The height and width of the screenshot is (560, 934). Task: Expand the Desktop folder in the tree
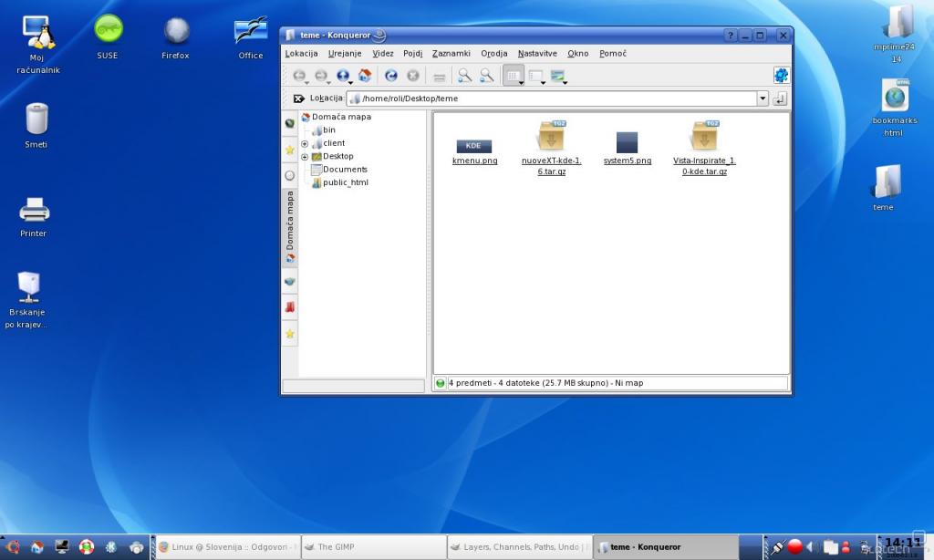[x=305, y=157]
